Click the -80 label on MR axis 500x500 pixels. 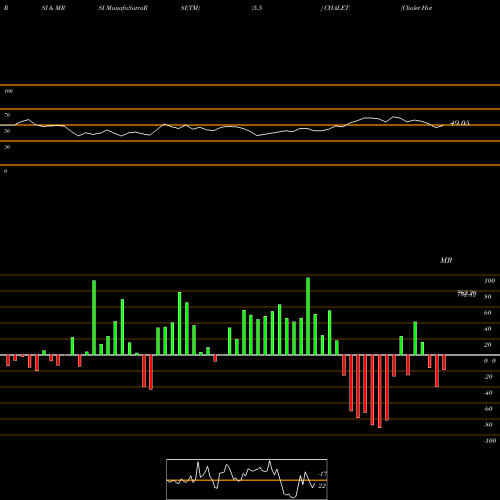pyautogui.click(x=488, y=425)
